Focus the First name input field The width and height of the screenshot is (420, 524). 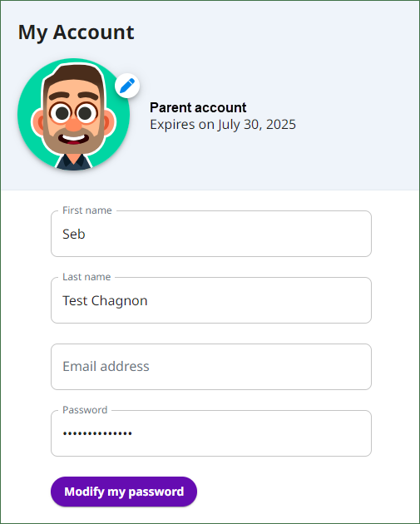coord(211,234)
